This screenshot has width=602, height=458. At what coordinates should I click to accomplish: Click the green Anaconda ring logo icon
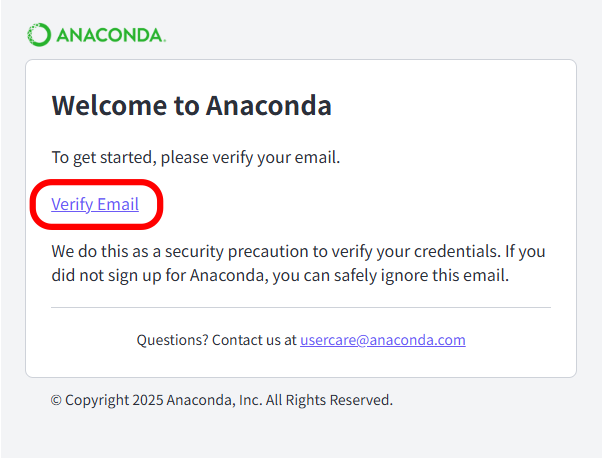(x=39, y=35)
